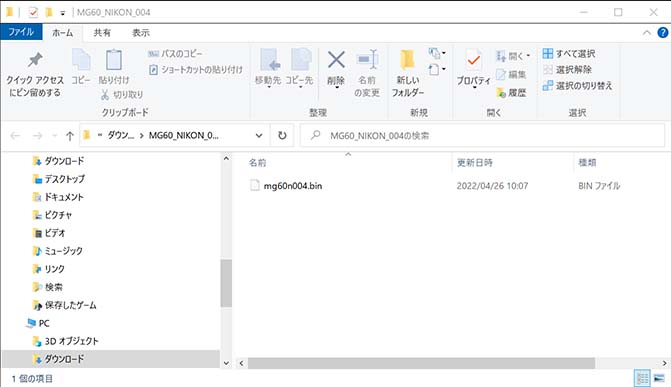The height and width of the screenshot is (387, 671).
Task: Expand the address bar history dropdown
Action: 259,136
